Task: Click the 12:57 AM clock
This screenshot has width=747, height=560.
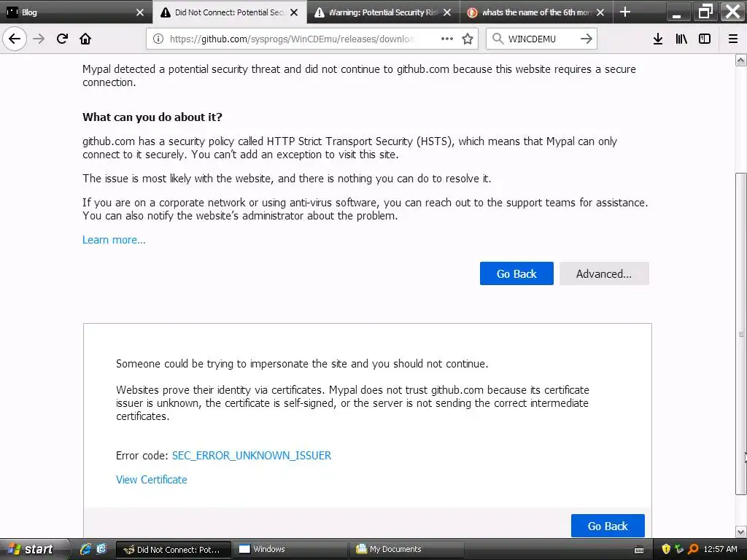Action: (720, 549)
